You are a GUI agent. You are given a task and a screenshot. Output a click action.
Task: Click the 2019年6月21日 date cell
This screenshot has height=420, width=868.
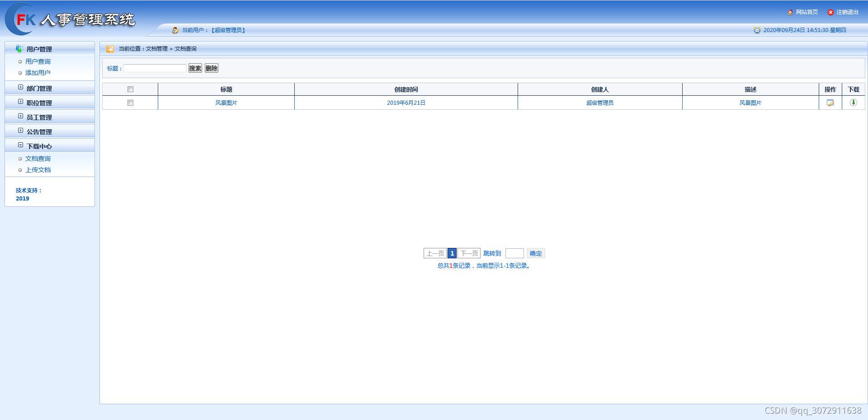tap(406, 103)
